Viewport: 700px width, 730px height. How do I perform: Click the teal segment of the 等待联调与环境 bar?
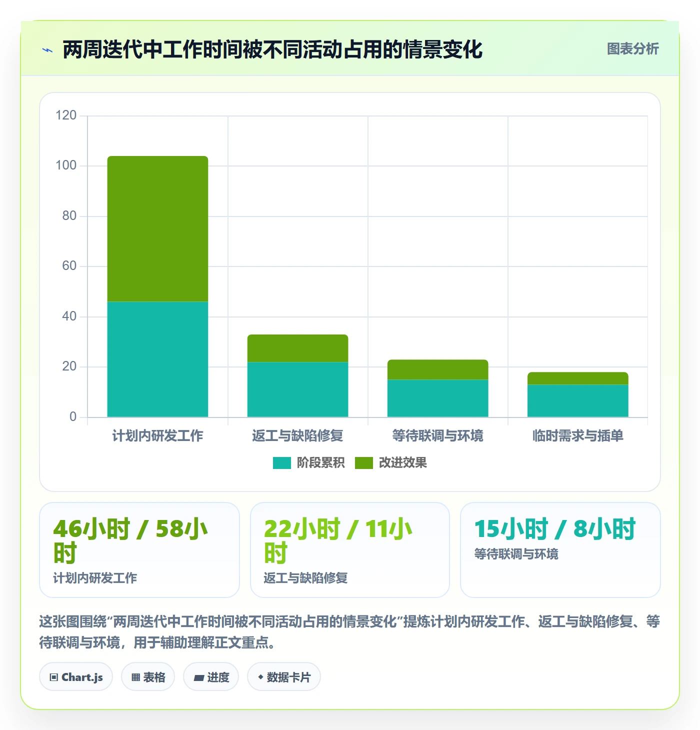point(437,398)
